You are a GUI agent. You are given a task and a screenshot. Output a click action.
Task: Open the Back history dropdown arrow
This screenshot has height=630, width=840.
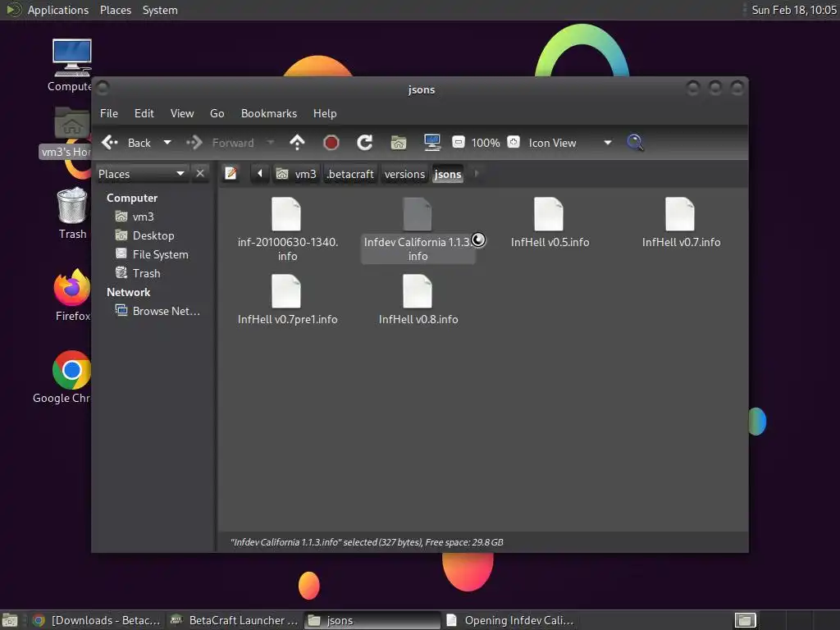tap(167, 143)
